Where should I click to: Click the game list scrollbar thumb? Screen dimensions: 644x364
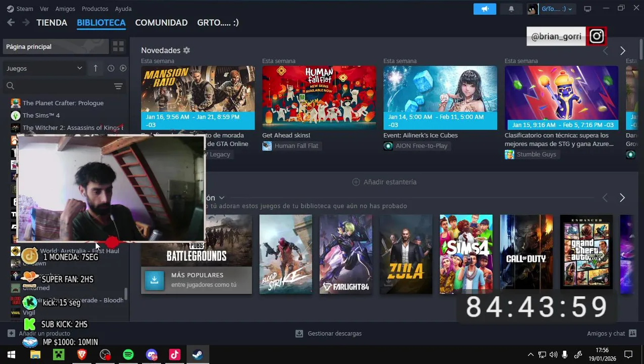[126, 294]
